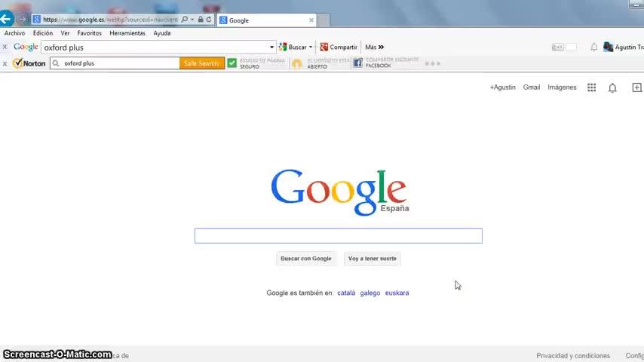Click the Norton safe page checkmark icon
The width and height of the screenshot is (644, 362).
[232, 63]
